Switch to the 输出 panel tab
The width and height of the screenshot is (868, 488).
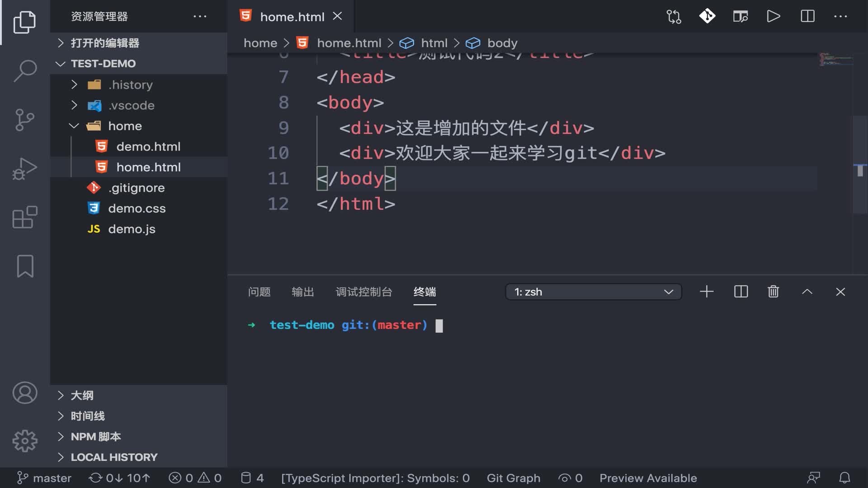(302, 292)
